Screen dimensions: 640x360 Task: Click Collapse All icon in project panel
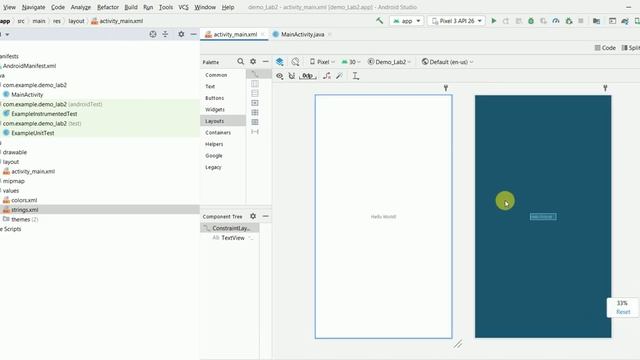[165, 34]
